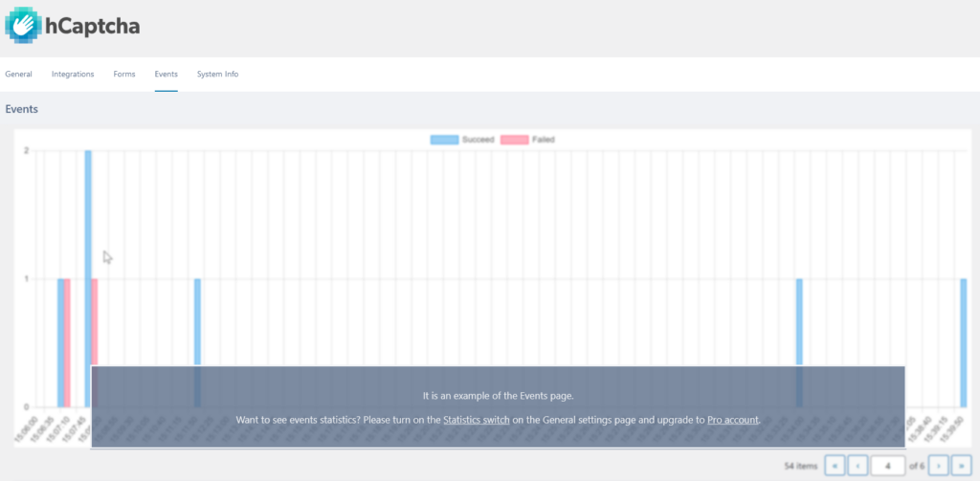
Task: Select the Events tab
Action: click(x=166, y=75)
